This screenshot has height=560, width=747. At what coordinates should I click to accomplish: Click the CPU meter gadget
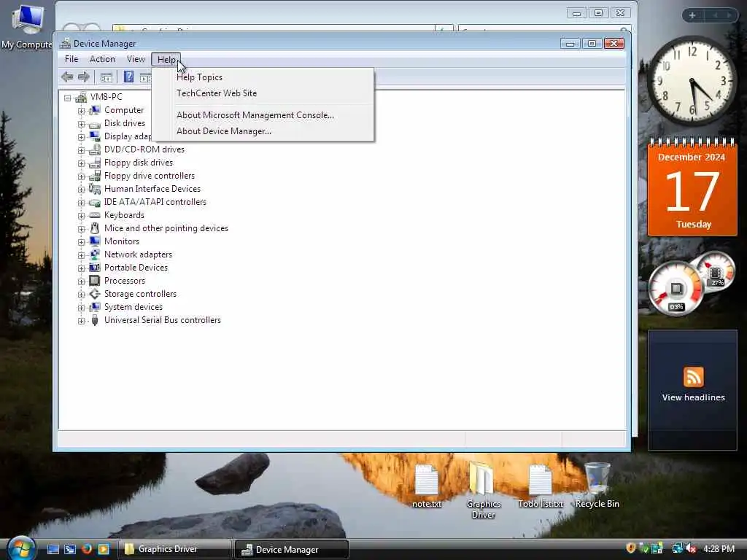coord(675,288)
